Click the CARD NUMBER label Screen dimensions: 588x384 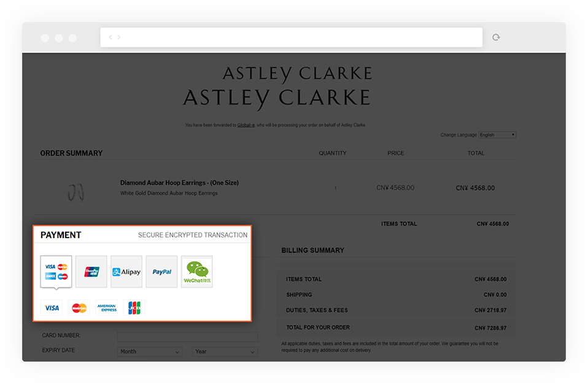(x=61, y=336)
